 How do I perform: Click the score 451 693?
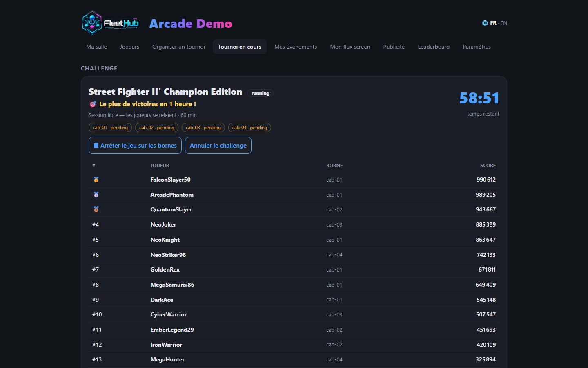pos(486,330)
